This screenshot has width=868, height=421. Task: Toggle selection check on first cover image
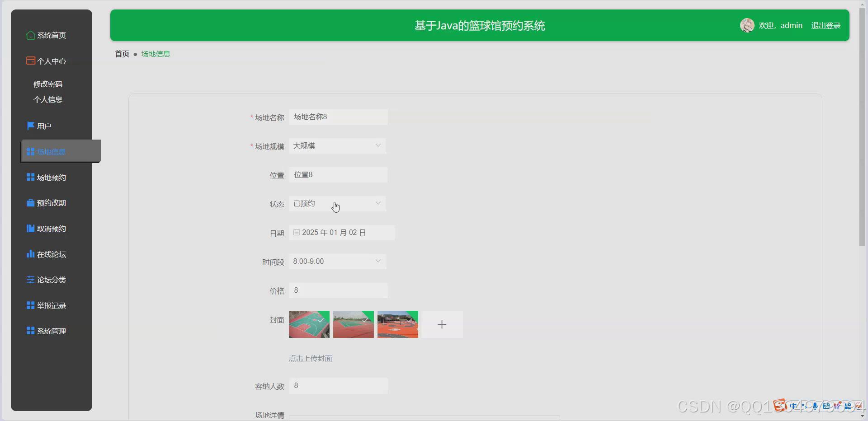click(321, 320)
